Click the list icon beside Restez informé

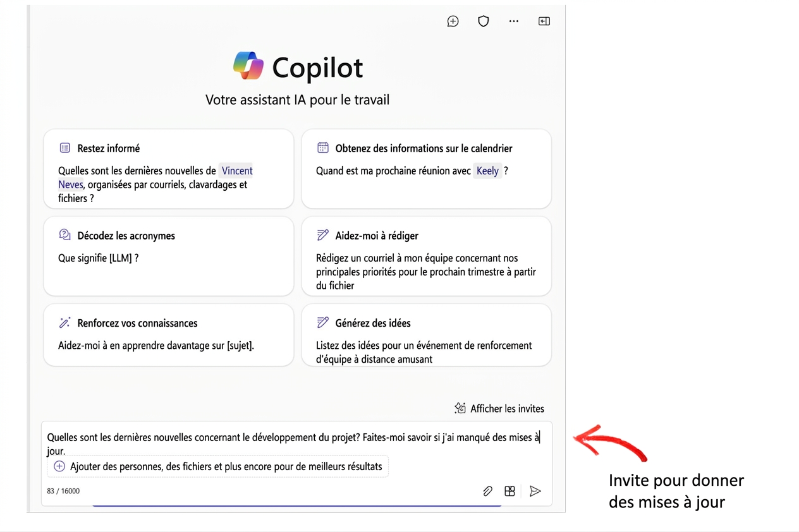click(65, 148)
